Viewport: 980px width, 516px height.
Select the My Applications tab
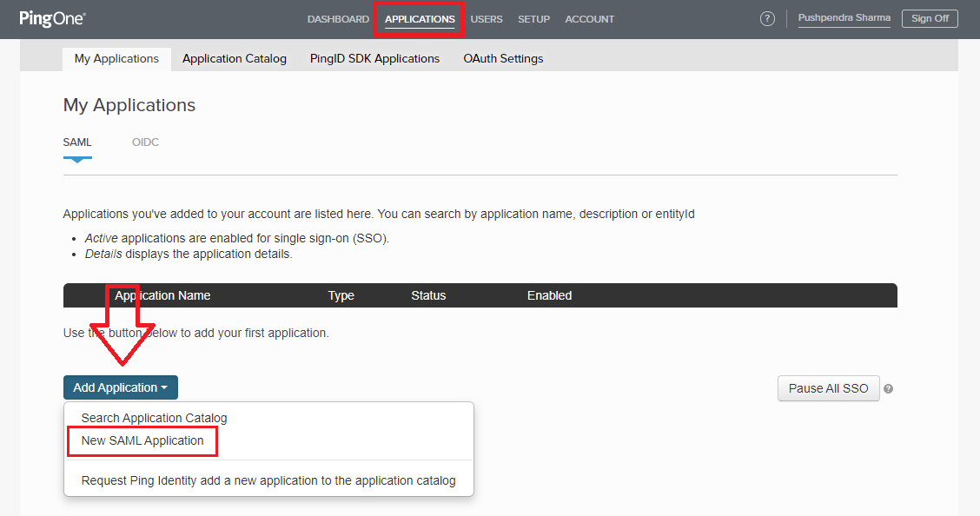coord(116,58)
